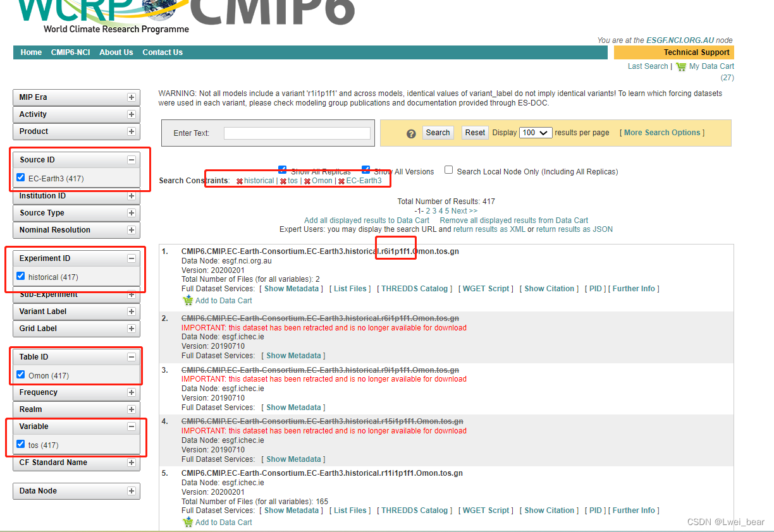Open WGET Script for result 5
Screen dimensions: 774x532
point(486,511)
